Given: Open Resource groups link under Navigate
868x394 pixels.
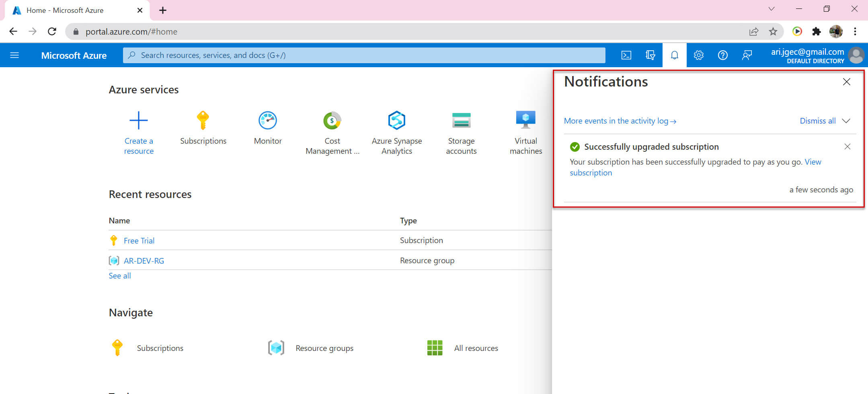Looking at the screenshot, I should [x=324, y=348].
